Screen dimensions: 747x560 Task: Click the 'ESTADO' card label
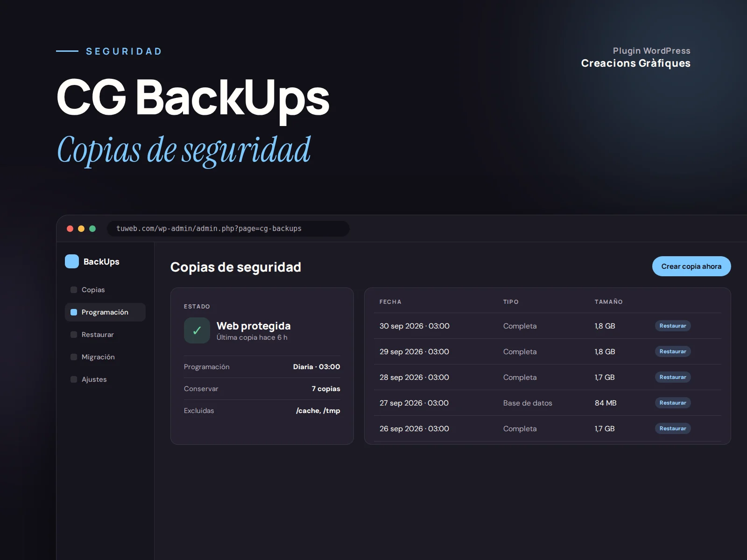pos(197,307)
